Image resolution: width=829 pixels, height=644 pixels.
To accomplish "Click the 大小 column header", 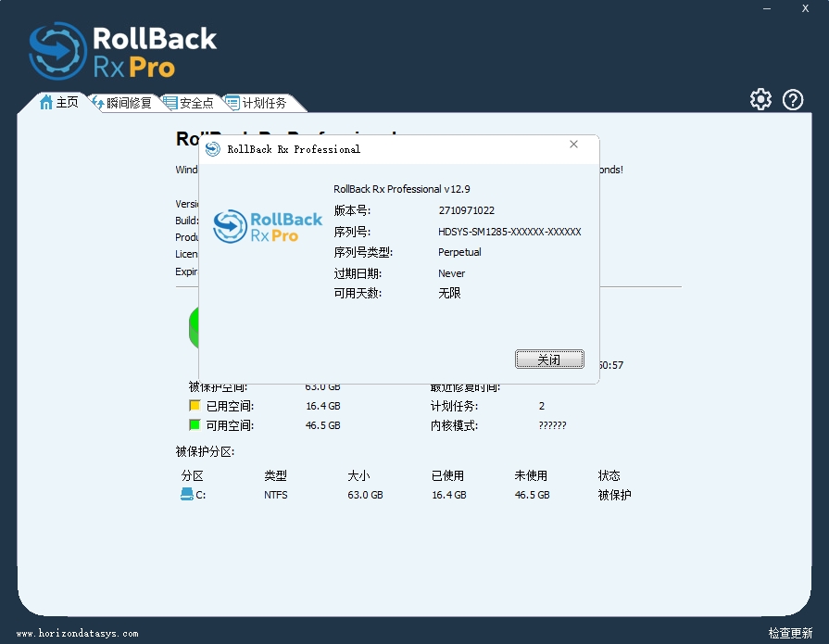I will pyautogui.click(x=358, y=475).
